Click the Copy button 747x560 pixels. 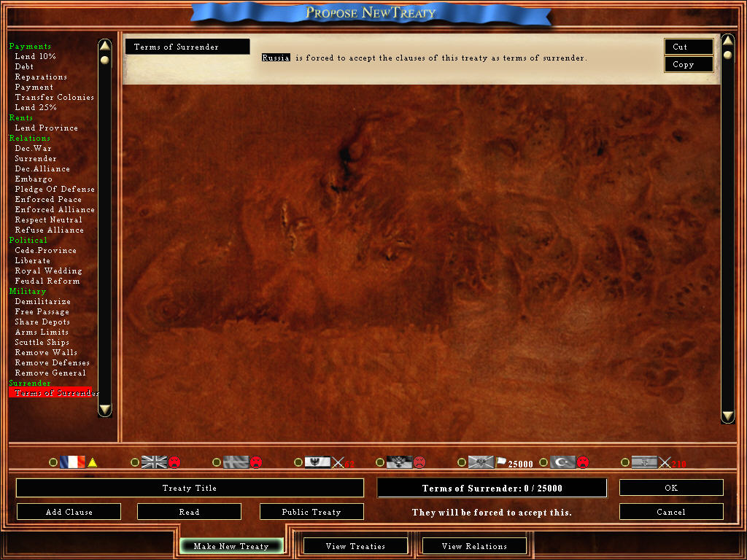(689, 64)
